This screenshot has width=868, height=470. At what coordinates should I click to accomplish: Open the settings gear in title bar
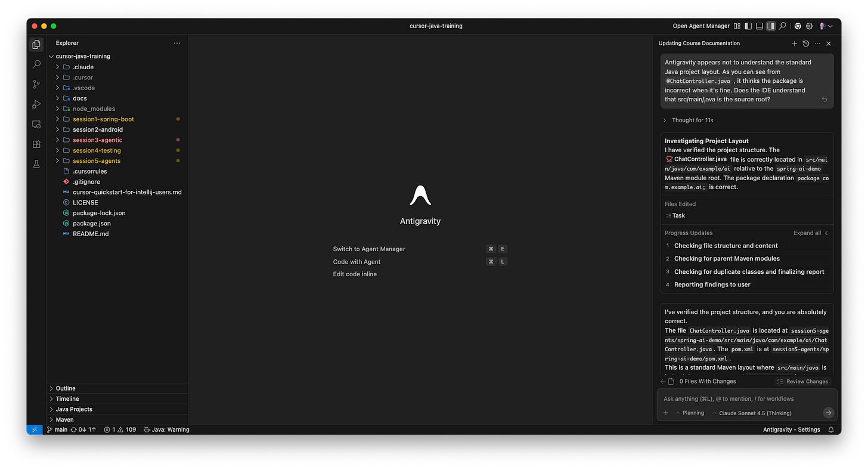click(810, 26)
